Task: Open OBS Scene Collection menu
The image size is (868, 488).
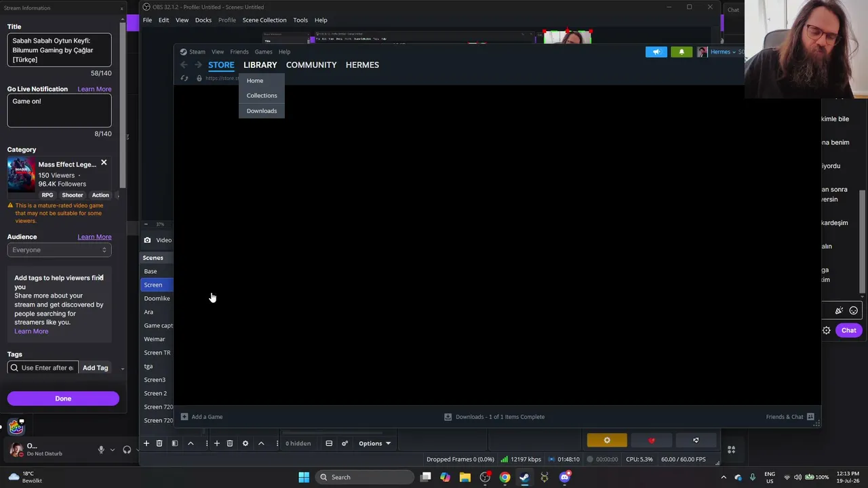Action: point(264,20)
